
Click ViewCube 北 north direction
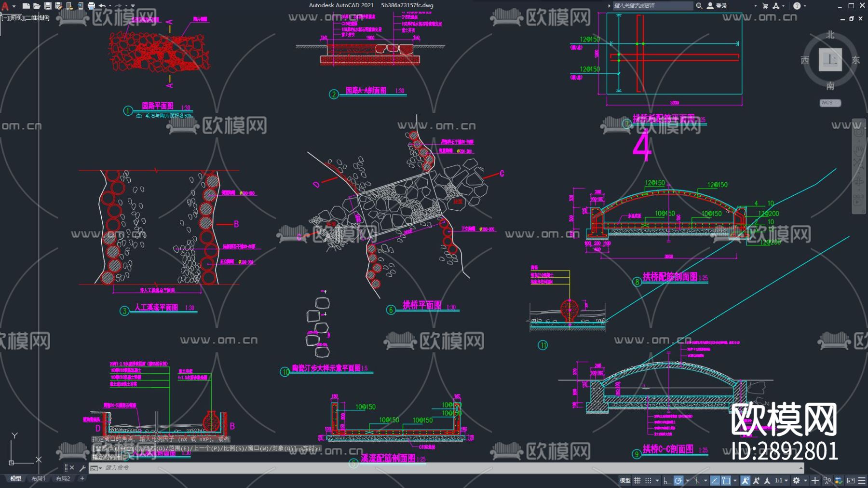[x=830, y=35]
